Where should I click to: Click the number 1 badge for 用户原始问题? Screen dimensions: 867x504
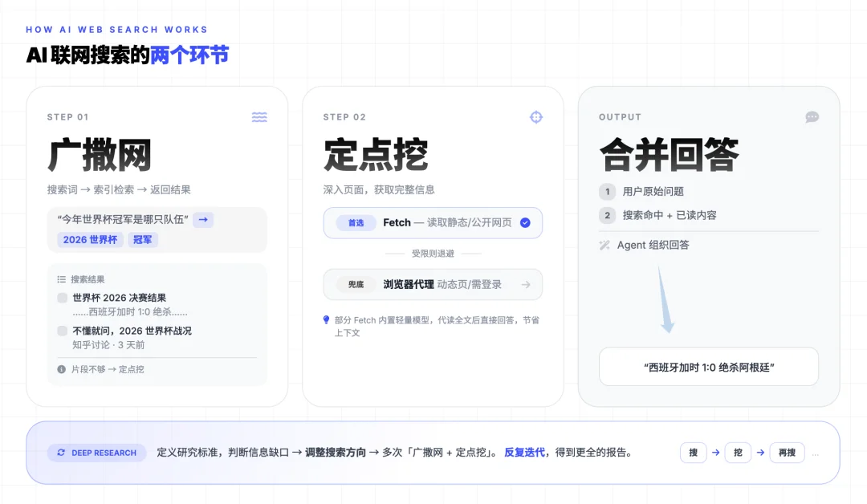tap(607, 191)
